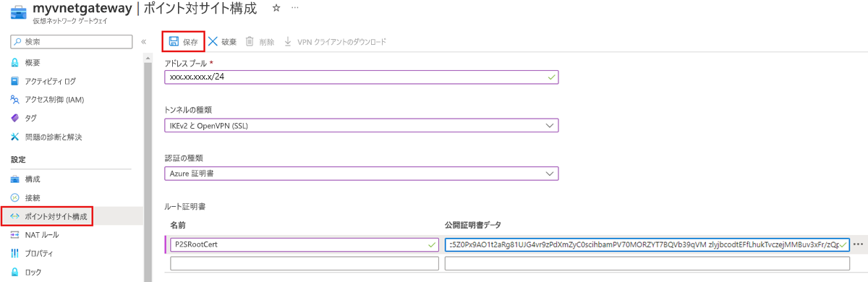The height and width of the screenshot is (282, 868).
Task: Click the 公開証明書データ filled field
Action: [x=647, y=244]
